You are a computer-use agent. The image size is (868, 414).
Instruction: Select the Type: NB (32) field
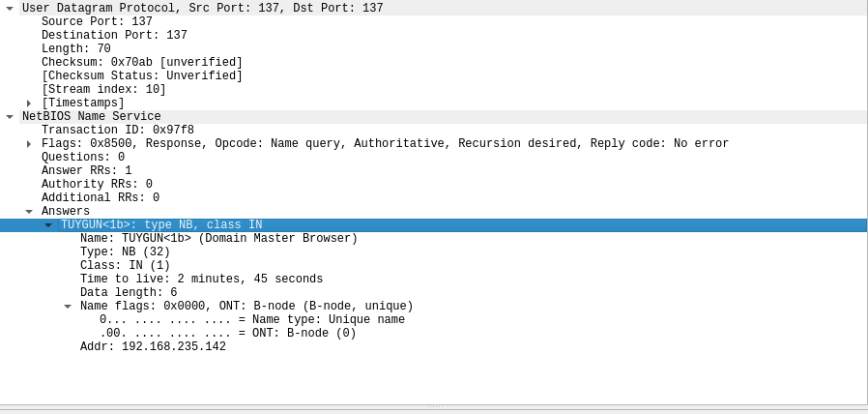click(125, 251)
